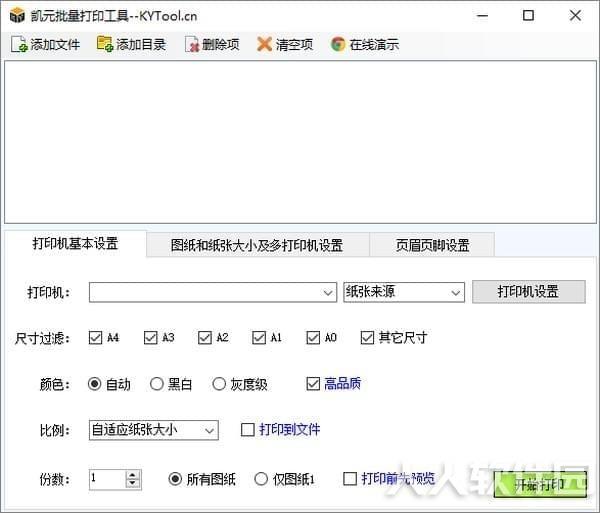Click the Clear Items (清空项) X icon
This screenshot has height=513, width=600.
click(x=264, y=44)
